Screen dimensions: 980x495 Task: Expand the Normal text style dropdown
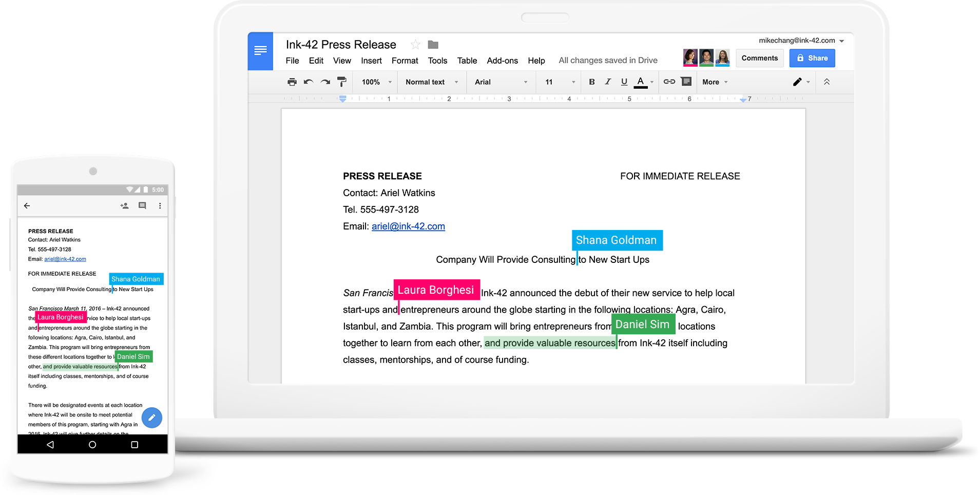[x=431, y=82]
